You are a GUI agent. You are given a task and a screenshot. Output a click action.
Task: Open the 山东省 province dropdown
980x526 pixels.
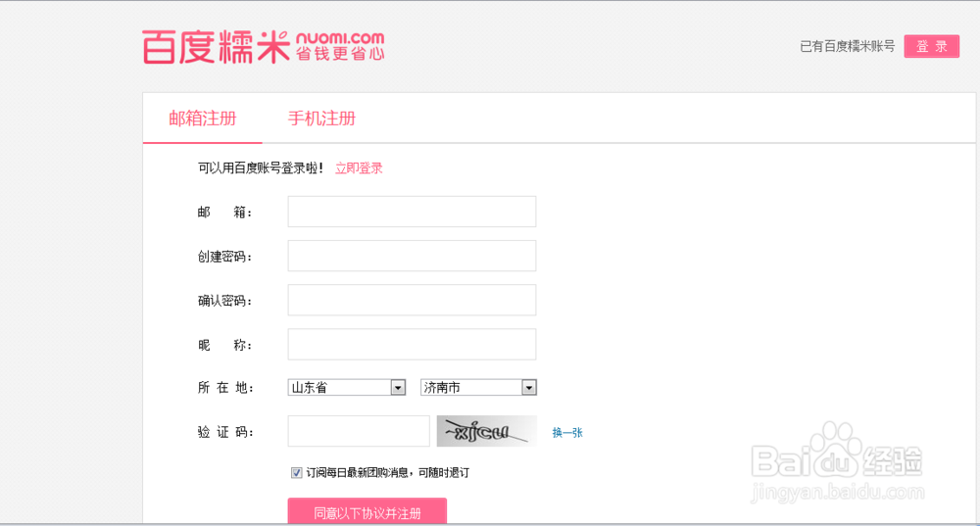coord(347,387)
